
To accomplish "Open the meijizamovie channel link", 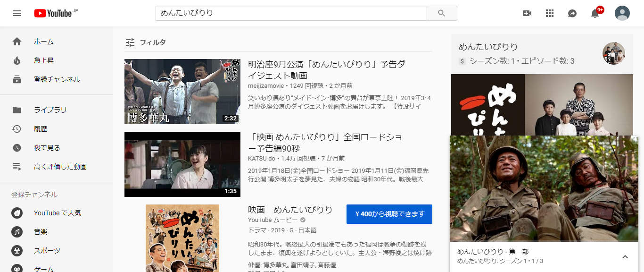I will point(266,86).
